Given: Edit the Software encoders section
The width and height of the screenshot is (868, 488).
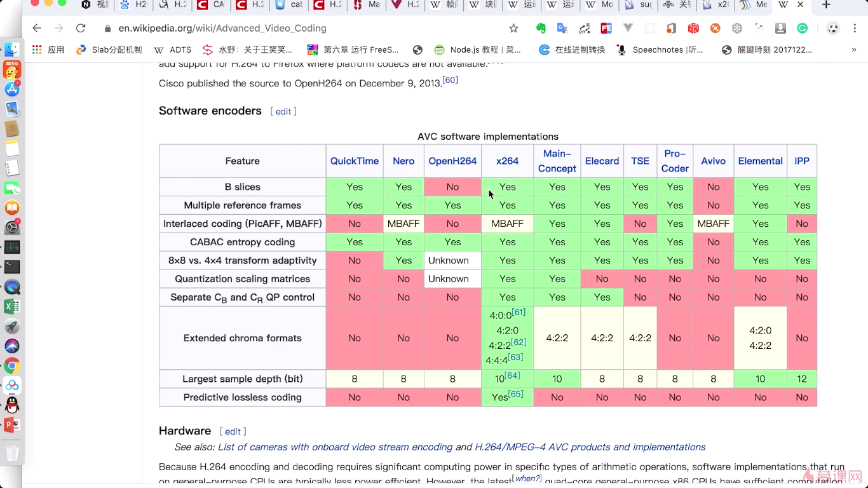Looking at the screenshot, I should pos(283,111).
